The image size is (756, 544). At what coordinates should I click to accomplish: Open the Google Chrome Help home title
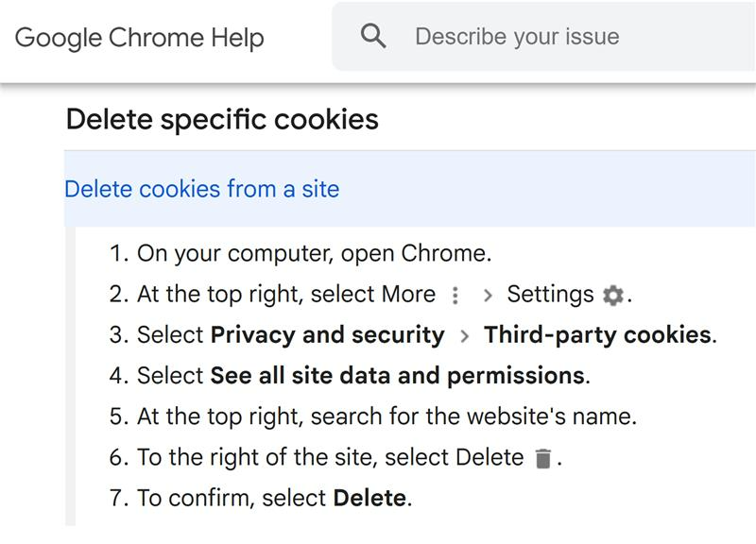click(139, 38)
